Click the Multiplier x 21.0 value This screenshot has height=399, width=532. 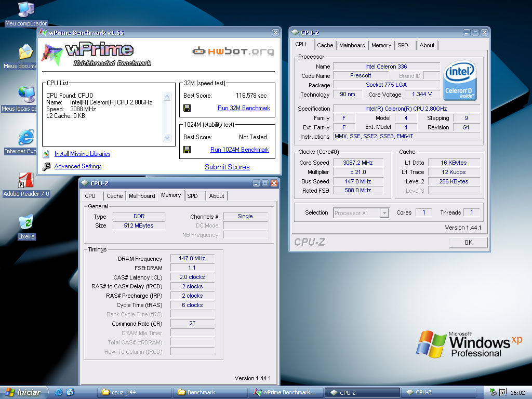[358, 172]
